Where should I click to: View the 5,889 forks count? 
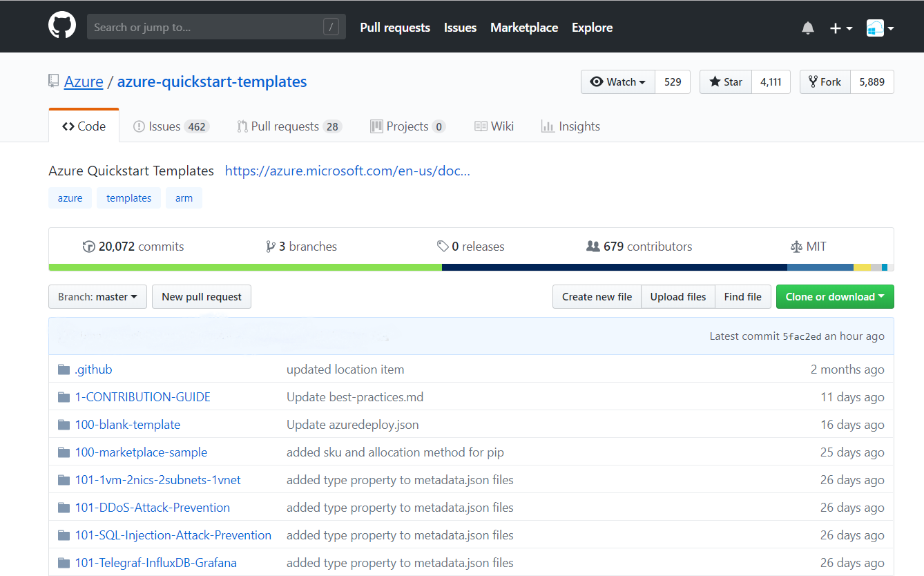click(872, 81)
